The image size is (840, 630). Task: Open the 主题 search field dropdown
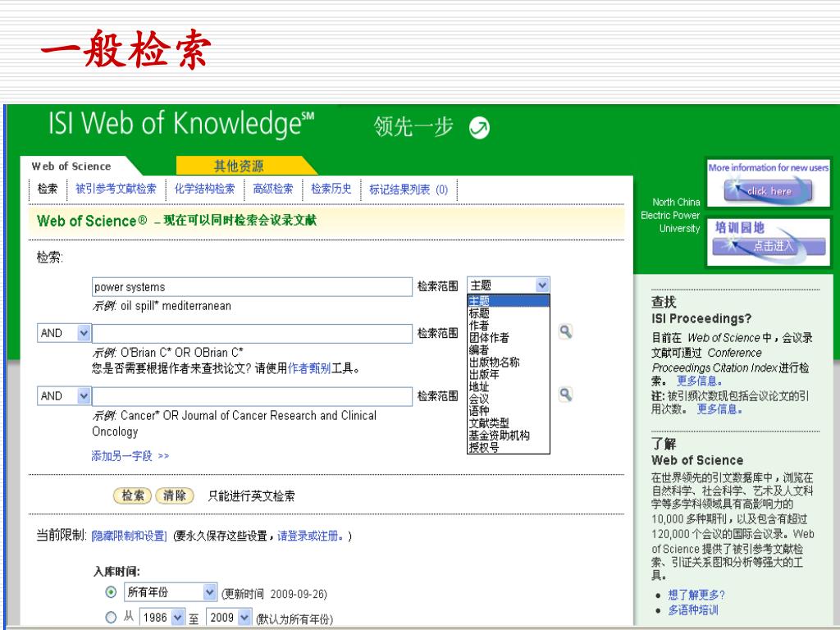click(x=508, y=285)
